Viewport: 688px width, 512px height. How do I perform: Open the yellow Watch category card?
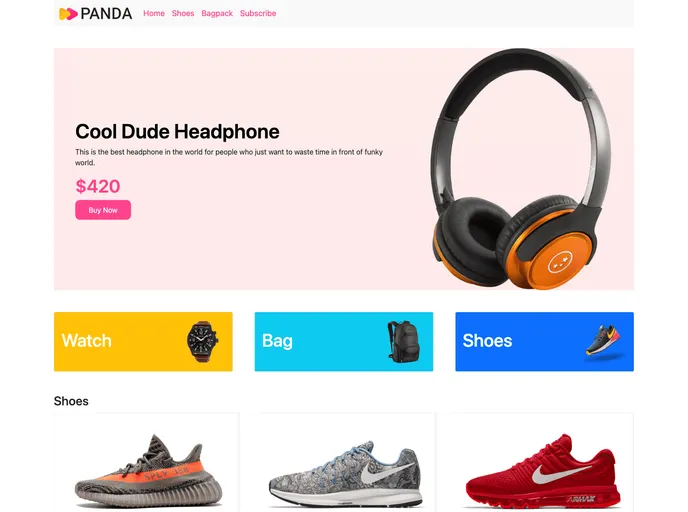[x=143, y=341]
